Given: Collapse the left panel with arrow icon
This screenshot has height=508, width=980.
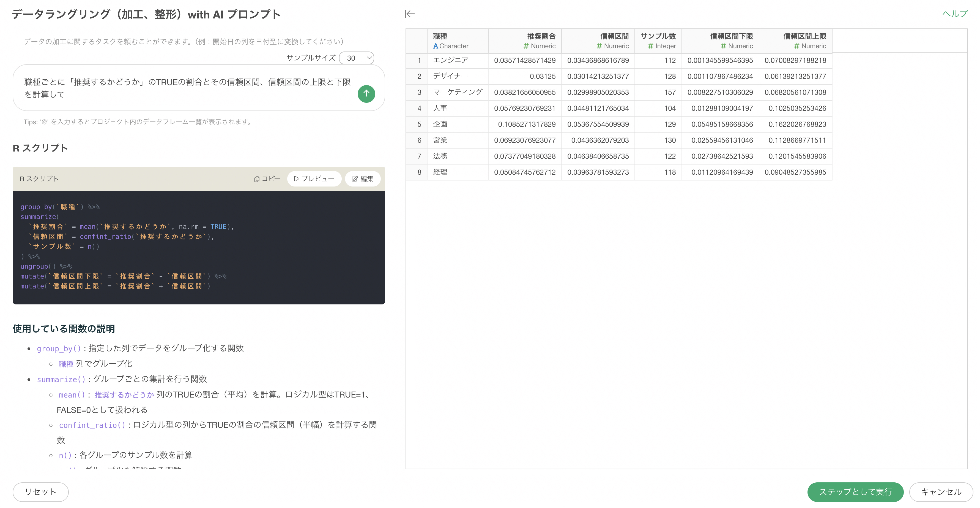Looking at the screenshot, I should [x=410, y=14].
